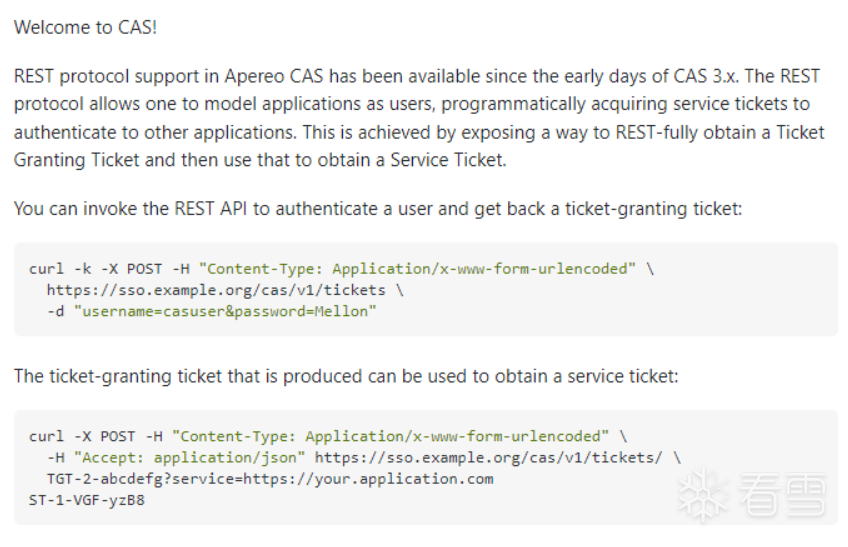Select the paragraph beginning 'REST protocol support in Apereo CAS'
This screenshot has width=848, height=547.
(x=419, y=118)
